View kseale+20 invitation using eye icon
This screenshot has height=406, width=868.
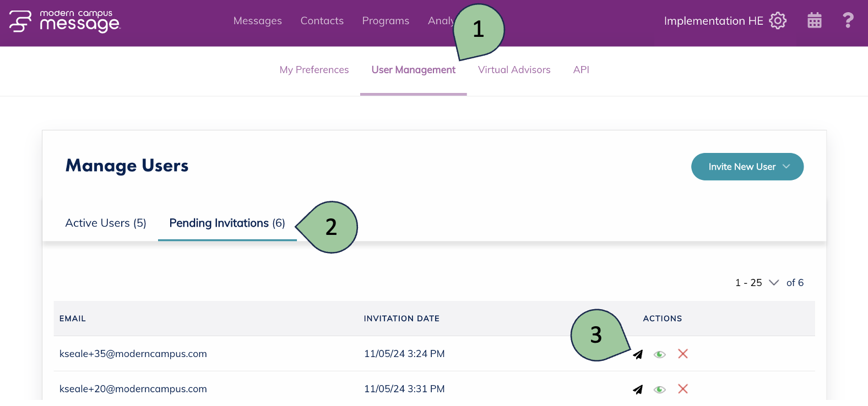coord(660,389)
